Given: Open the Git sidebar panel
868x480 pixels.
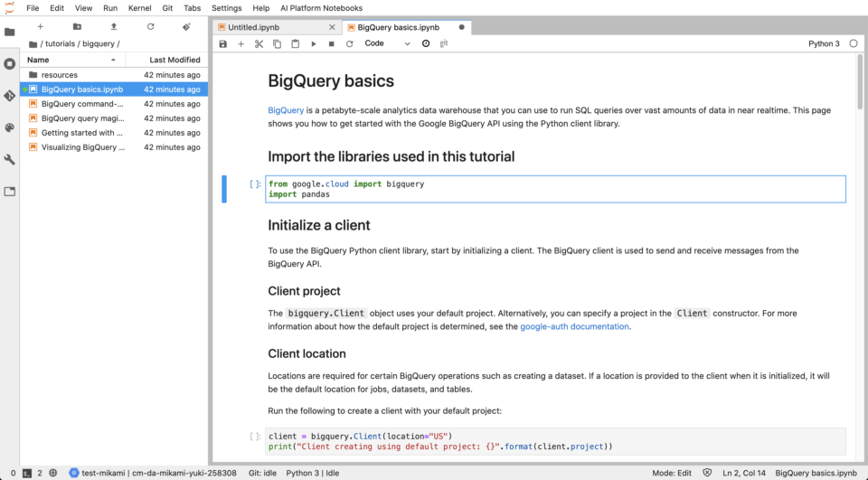Looking at the screenshot, I should point(9,96).
